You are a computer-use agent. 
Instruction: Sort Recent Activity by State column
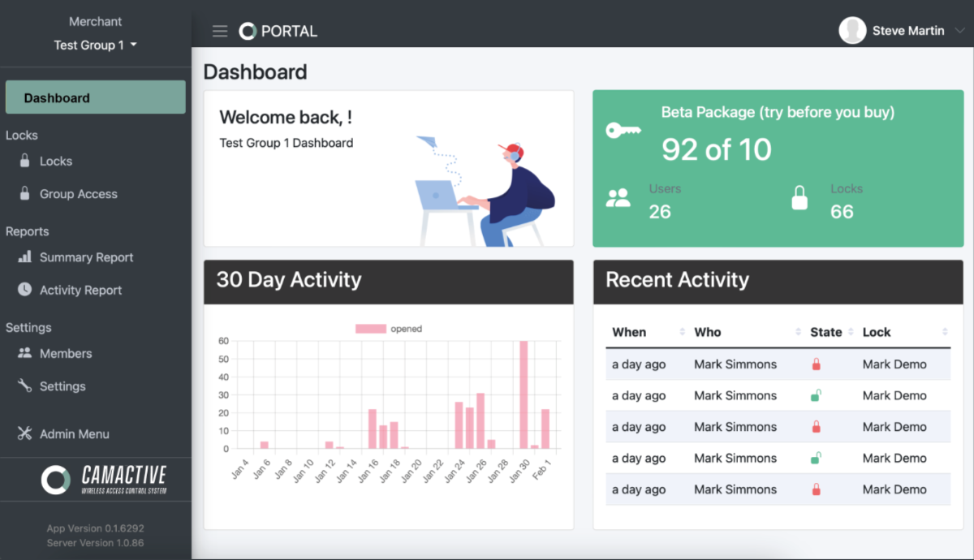pos(830,332)
